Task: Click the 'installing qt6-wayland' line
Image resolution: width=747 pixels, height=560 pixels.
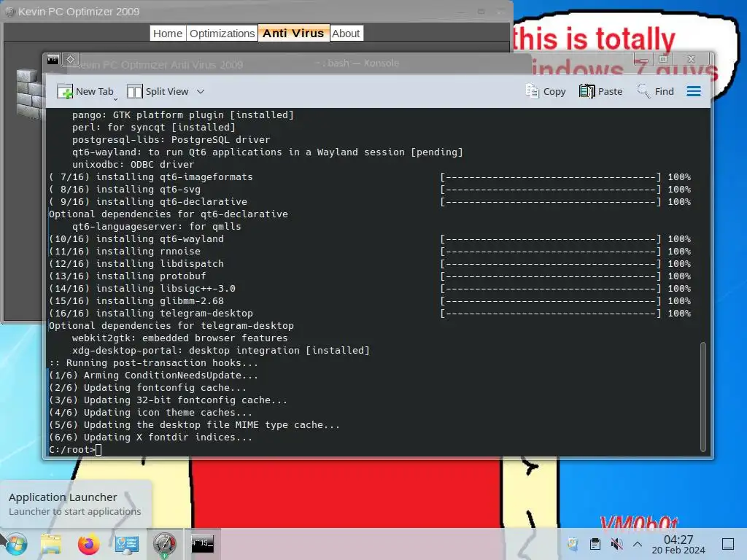Action: pyautogui.click(x=136, y=239)
